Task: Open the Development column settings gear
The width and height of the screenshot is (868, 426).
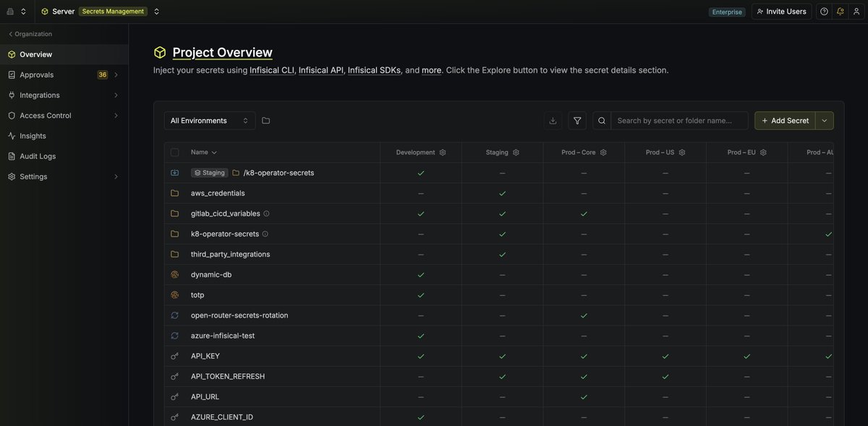Action: click(443, 153)
